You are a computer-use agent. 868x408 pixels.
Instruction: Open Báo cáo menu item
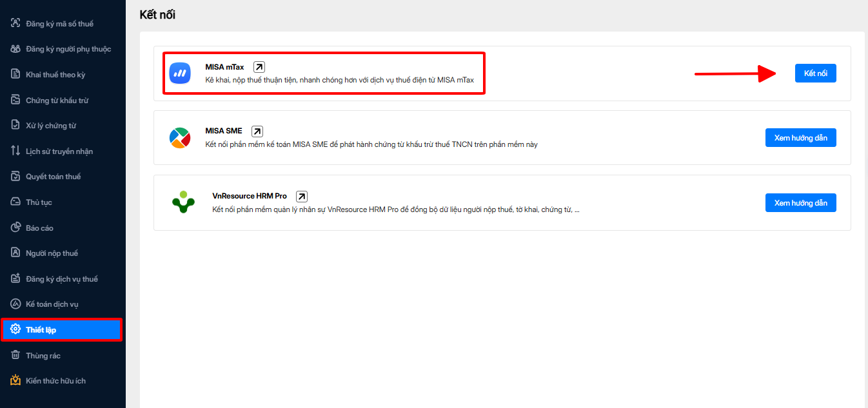point(63,228)
